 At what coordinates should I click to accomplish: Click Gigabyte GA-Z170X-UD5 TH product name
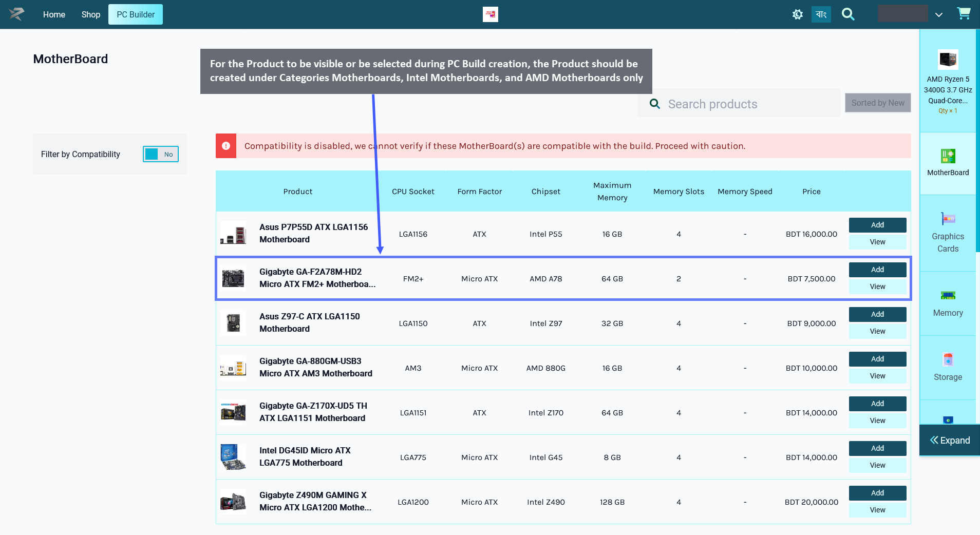point(313,412)
